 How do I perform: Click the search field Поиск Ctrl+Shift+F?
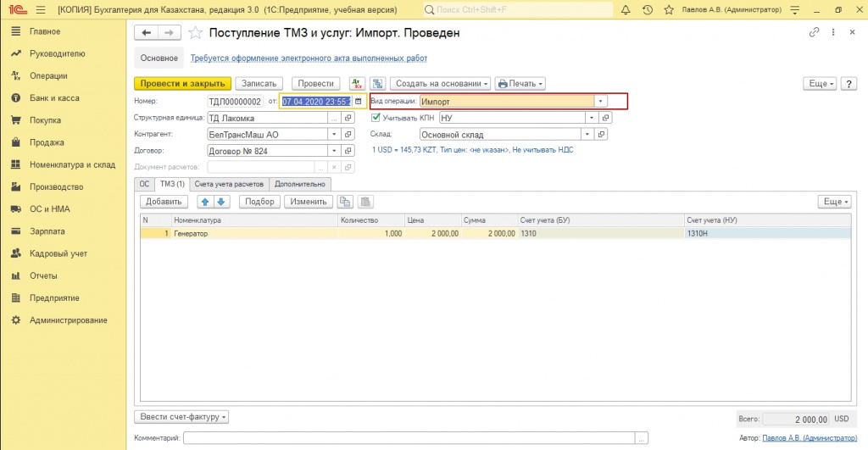click(x=518, y=10)
